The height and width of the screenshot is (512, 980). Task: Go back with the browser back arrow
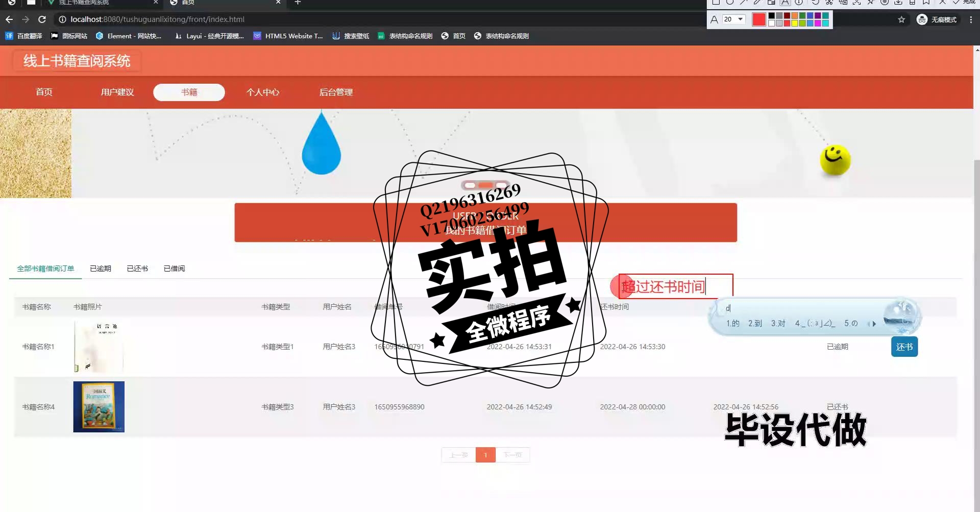pyautogui.click(x=9, y=19)
